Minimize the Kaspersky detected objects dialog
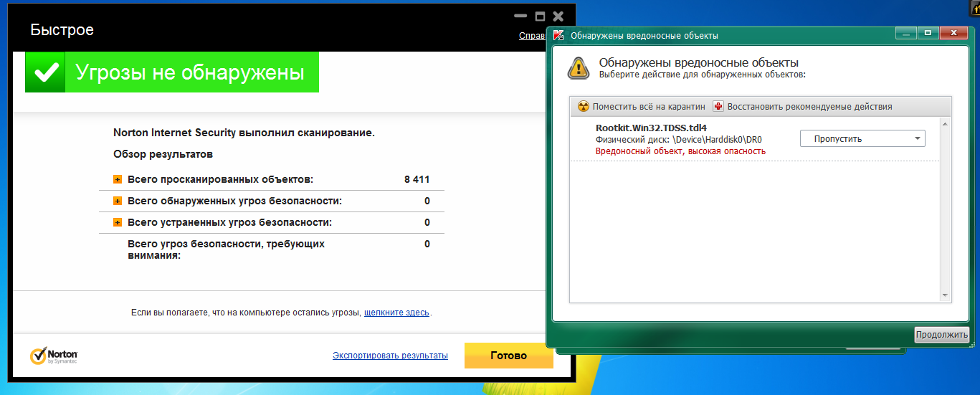Screen dimensions: 980x395 click(906, 33)
